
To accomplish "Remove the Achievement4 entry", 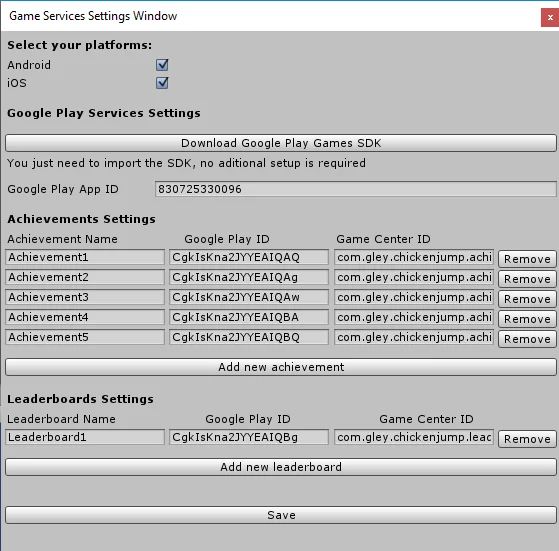I will (527, 319).
